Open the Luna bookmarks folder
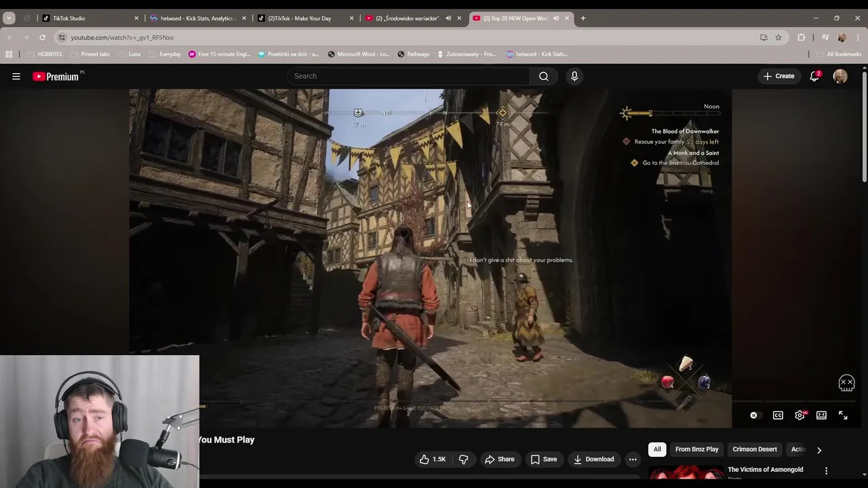This screenshot has width=868, height=488. point(129,54)
